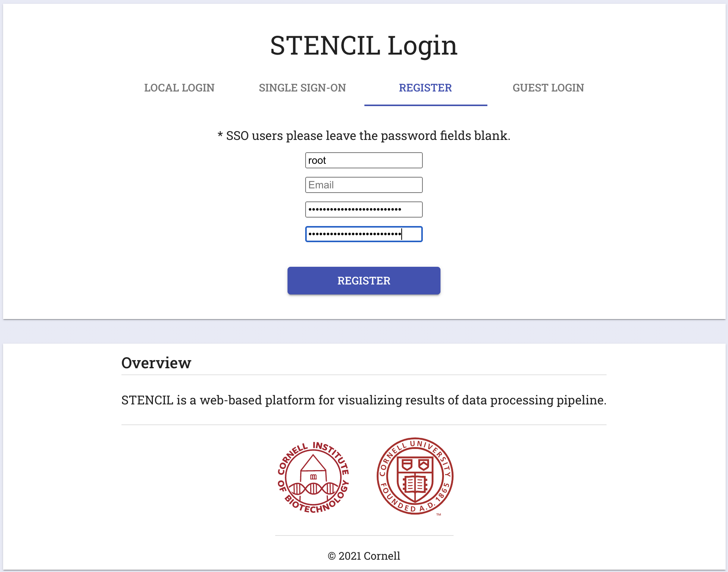Click the focused confirm password field
The height and width of the screenshot is (572, 728).
pyautogui.click(x=364, y=234)
